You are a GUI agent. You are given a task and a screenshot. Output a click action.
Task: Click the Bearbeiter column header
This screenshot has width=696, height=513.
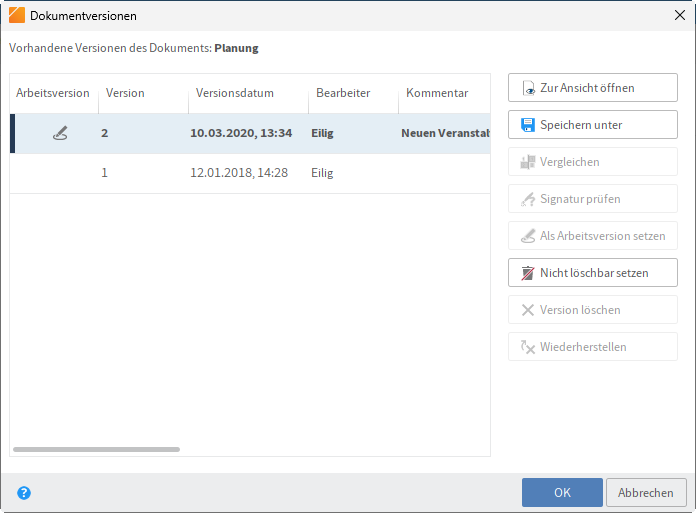343,93
